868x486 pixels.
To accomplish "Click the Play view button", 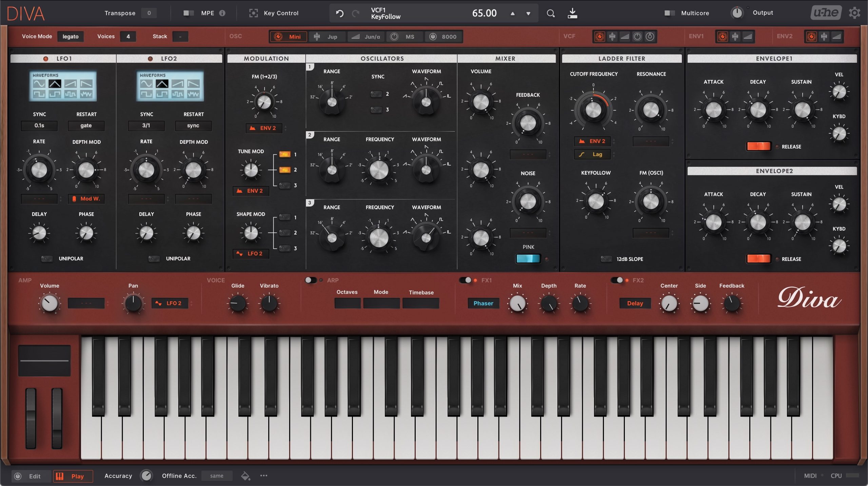I will 73,476.
